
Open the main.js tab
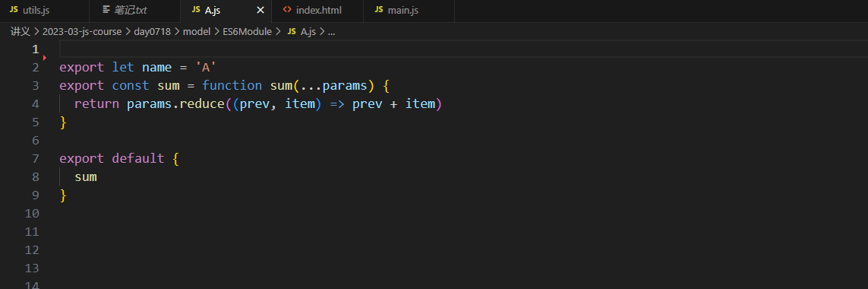pyautogui.click(x=409, y=11)
